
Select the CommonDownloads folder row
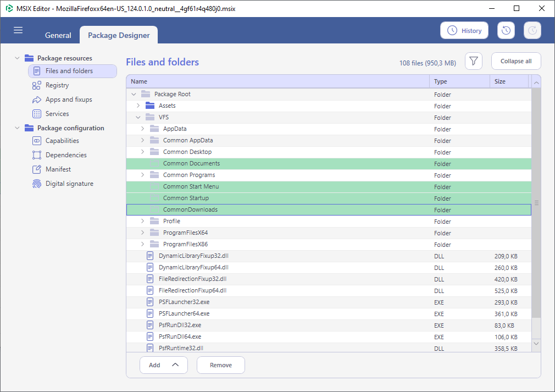[329, 209]
